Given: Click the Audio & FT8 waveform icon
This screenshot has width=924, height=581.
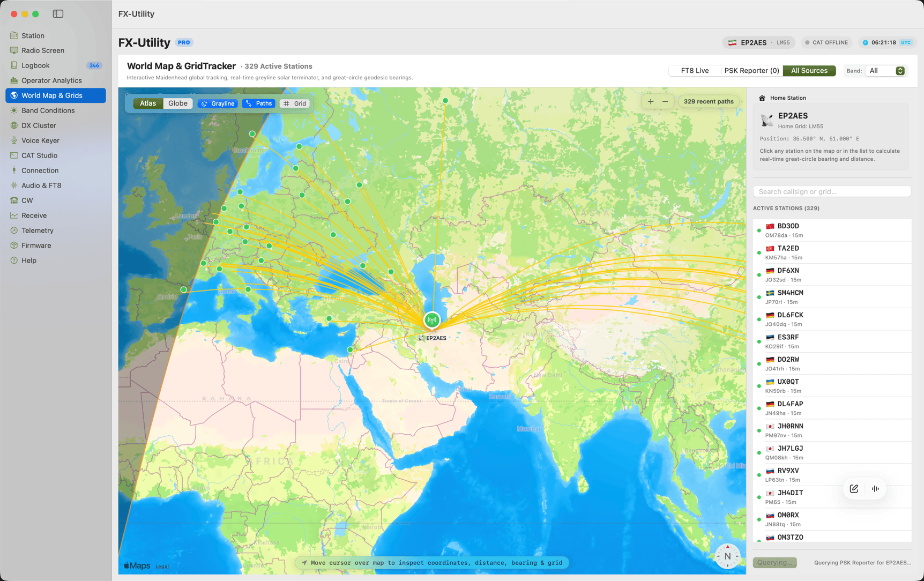Looking at the screenshot, I should click(14, 185).
